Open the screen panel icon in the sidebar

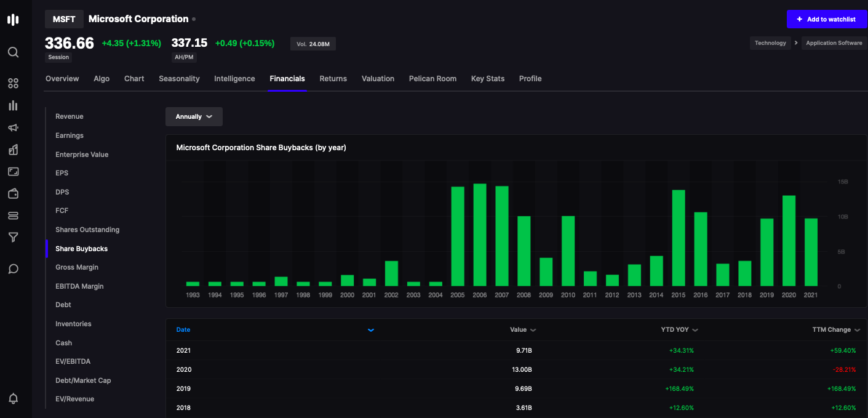pos(13,172)
